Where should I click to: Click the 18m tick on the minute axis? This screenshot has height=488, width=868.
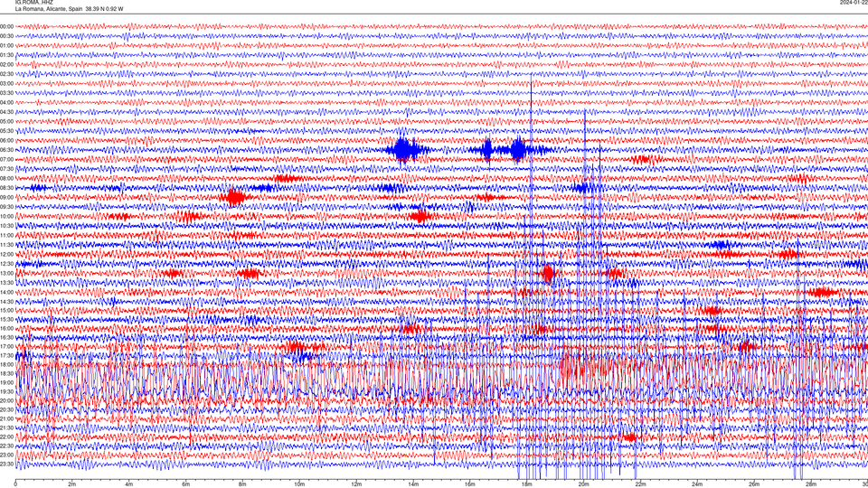pyautogui.click(x=527, y=484)
